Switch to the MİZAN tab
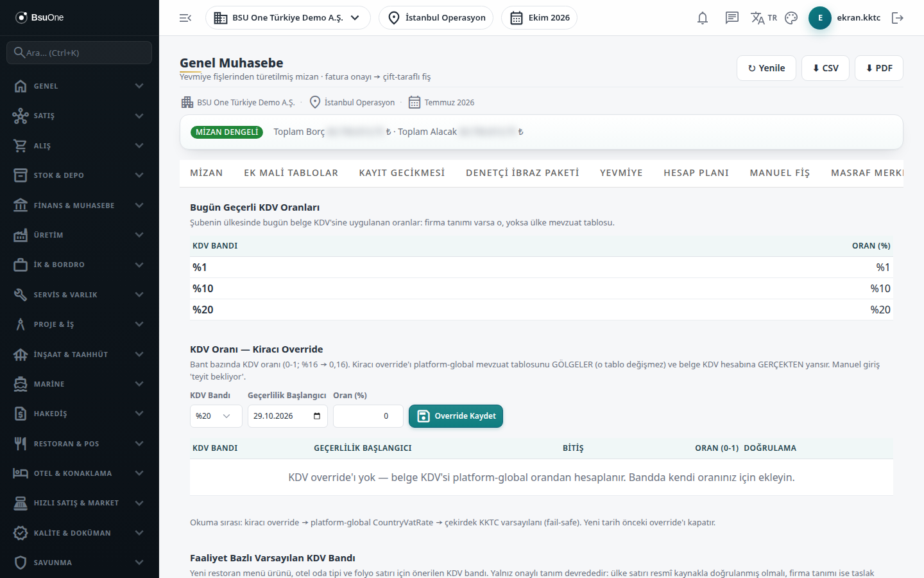Screen dimensions: 924x578 click(x=207, y=173)
